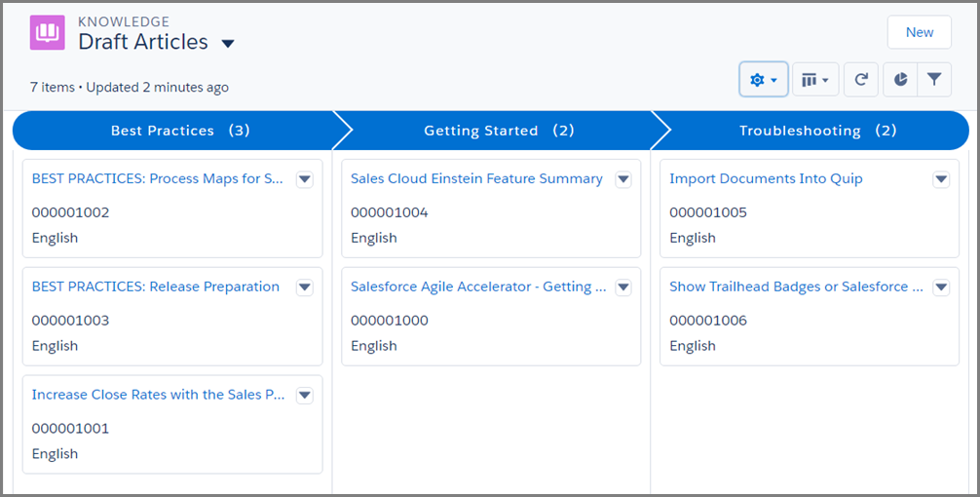
Task: Open Salesforce Agile Accelerator article link
Action: (x=478, y=287)
